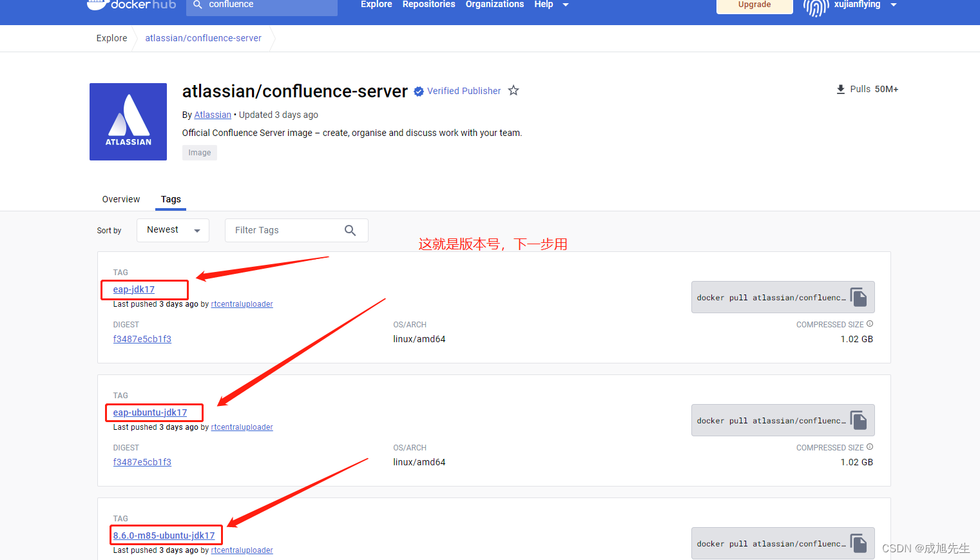Screen dimensions: 980x560
Task: Star the repository with the star icon
Action: coord(514,90)
